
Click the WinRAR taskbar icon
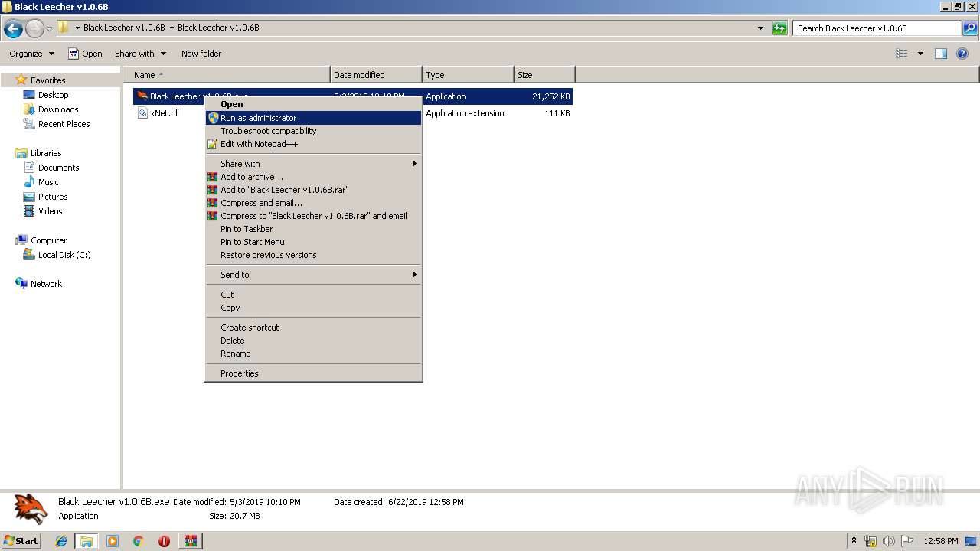coord(190,541)
